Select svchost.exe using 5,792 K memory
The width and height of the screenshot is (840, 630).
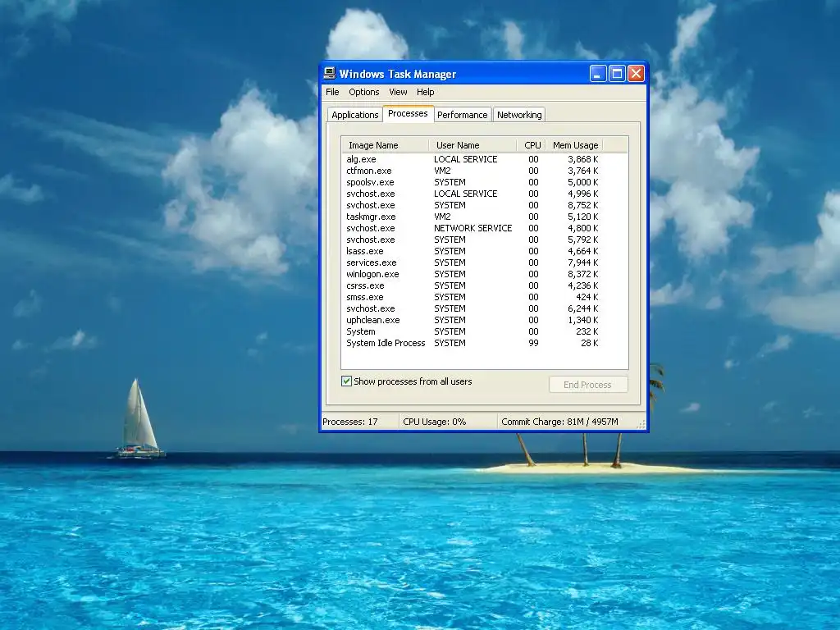click(484, 240)
